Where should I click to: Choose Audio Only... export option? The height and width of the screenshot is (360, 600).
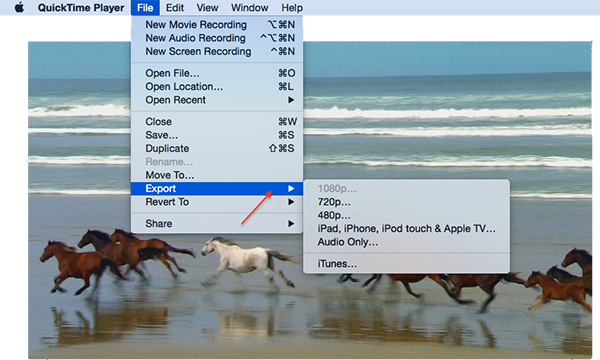[406, 242]
